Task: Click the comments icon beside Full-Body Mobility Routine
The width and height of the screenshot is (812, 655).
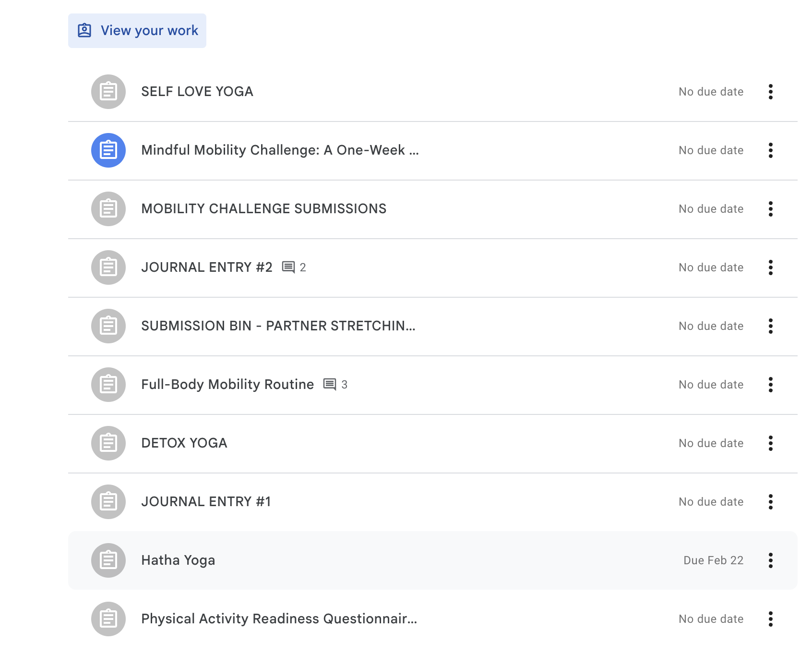Action: pos(330,385)
